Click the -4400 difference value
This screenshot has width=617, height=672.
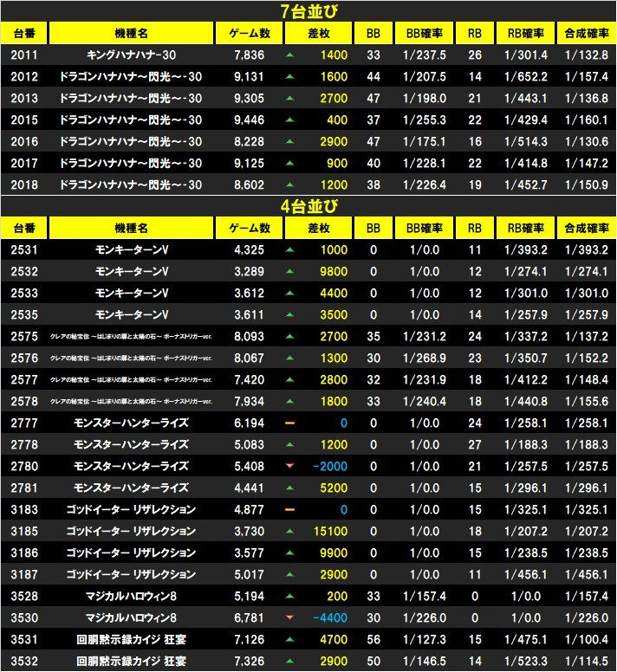(x=330, y=617)
